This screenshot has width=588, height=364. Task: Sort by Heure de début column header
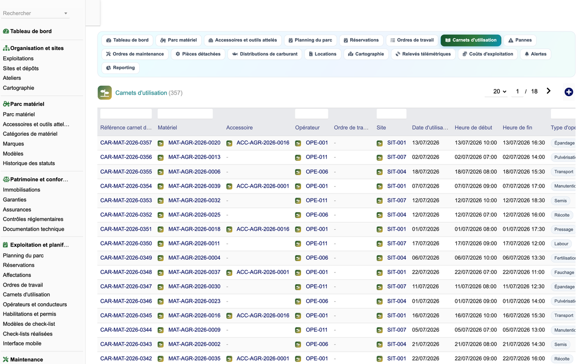tap(473, 128)
